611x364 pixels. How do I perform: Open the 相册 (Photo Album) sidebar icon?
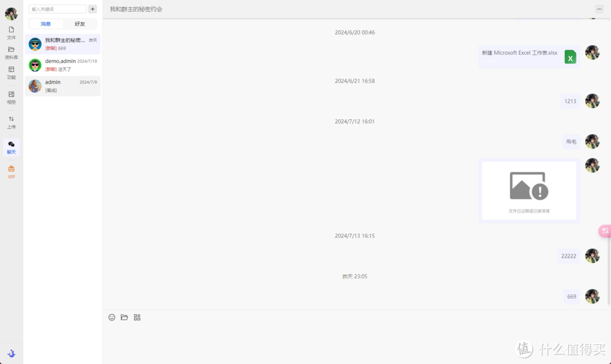[11, 97]
